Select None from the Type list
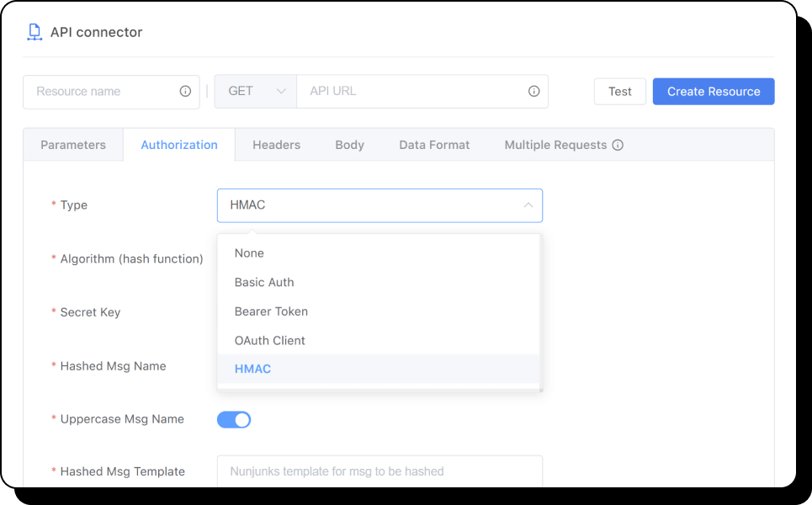812x505 pixels. click(x=379, y=253)
